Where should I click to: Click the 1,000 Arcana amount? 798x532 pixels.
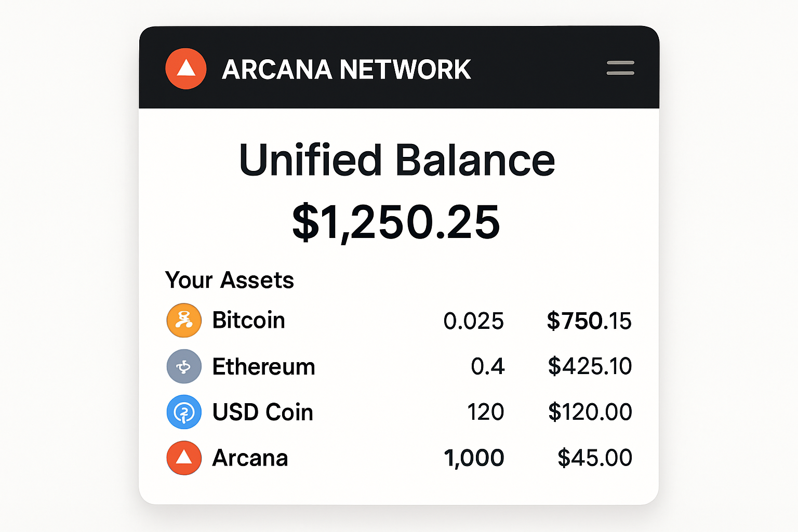[474, 458]
